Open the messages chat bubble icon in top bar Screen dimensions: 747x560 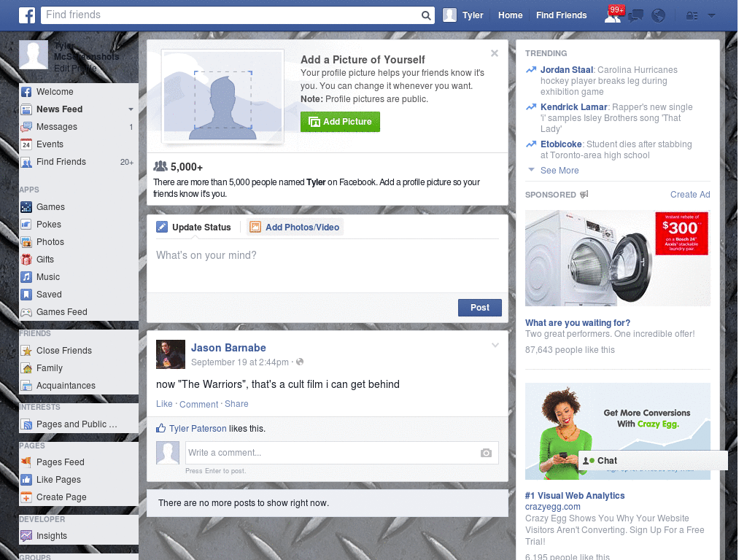635,16
